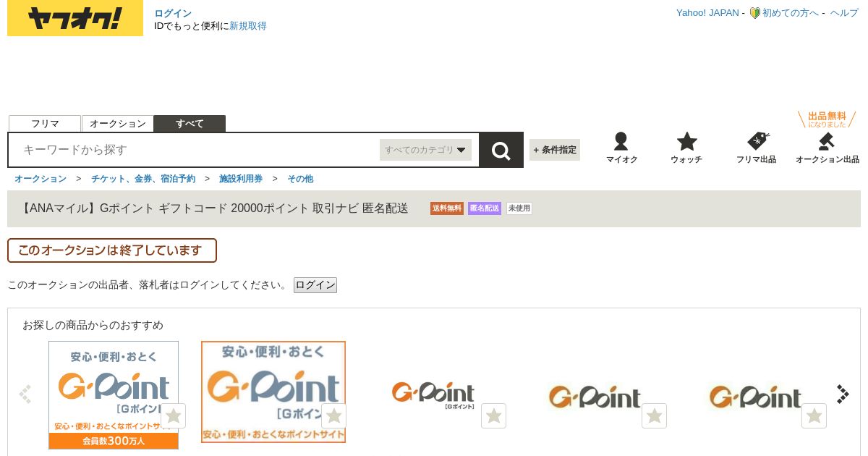Click the auction title 【ANAマイル】Gポイント
Viewport: 868px width, 456px height.
click(x=214, y=208)
